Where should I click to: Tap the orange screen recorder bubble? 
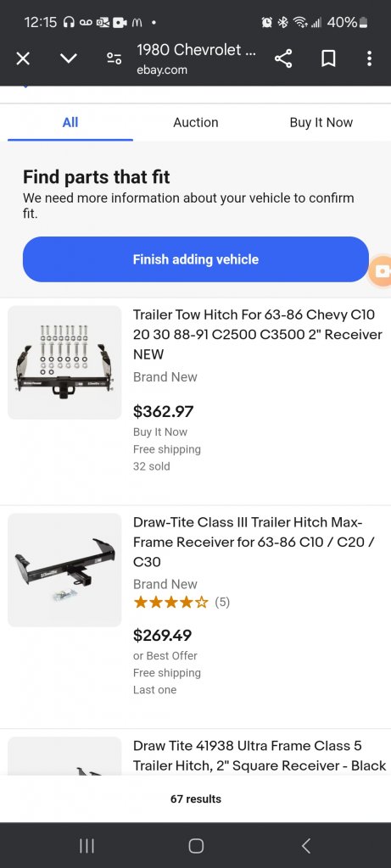pos(381,271)
